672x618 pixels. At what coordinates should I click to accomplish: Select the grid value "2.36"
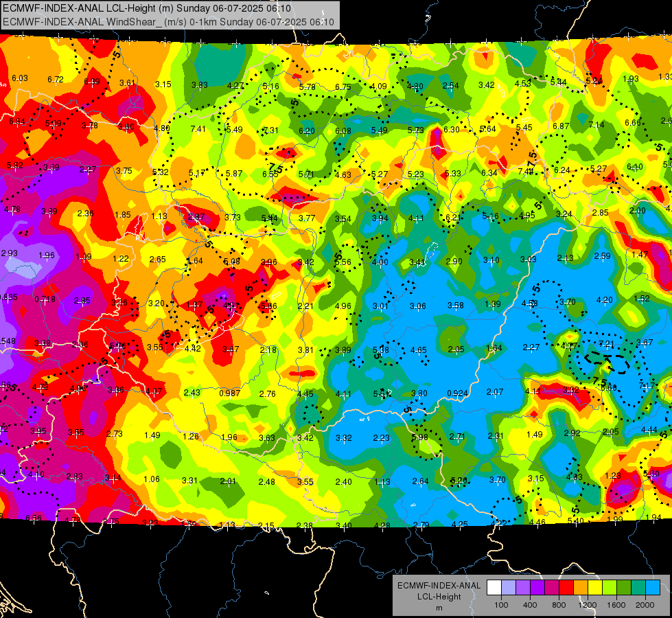click(x=86, y=213)
